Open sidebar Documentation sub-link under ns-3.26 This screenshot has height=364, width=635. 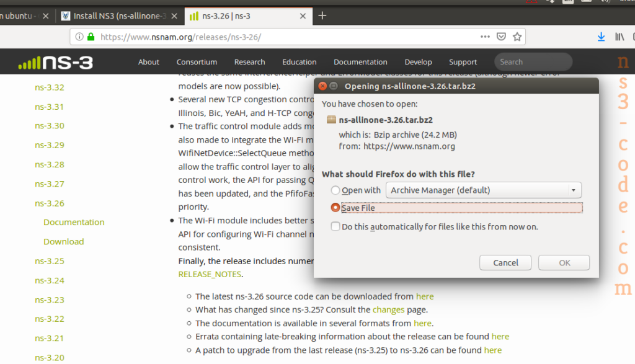pyautogui.click(x=74, y=222)
